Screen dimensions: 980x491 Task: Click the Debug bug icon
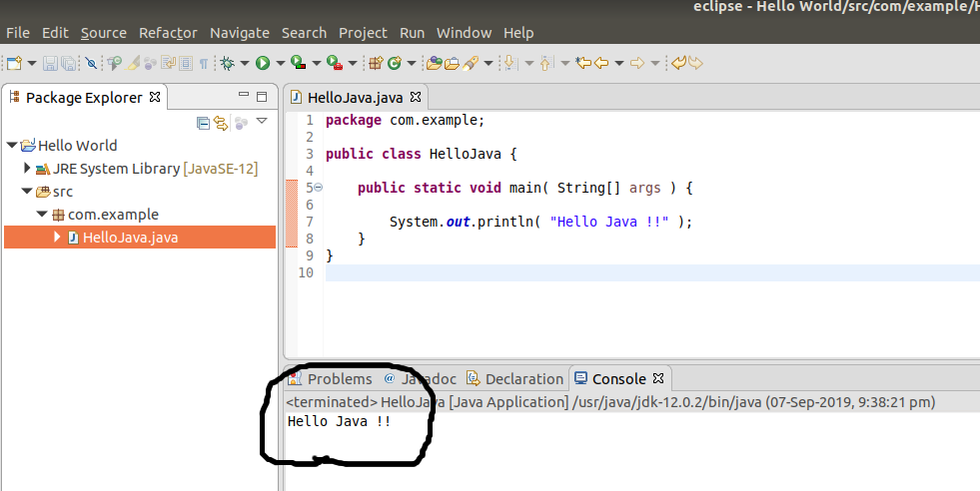[227, 63]
